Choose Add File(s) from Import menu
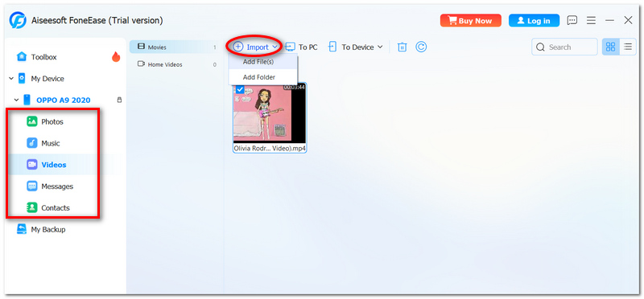This screenshot has height=299, width=644. coord(263,62)
